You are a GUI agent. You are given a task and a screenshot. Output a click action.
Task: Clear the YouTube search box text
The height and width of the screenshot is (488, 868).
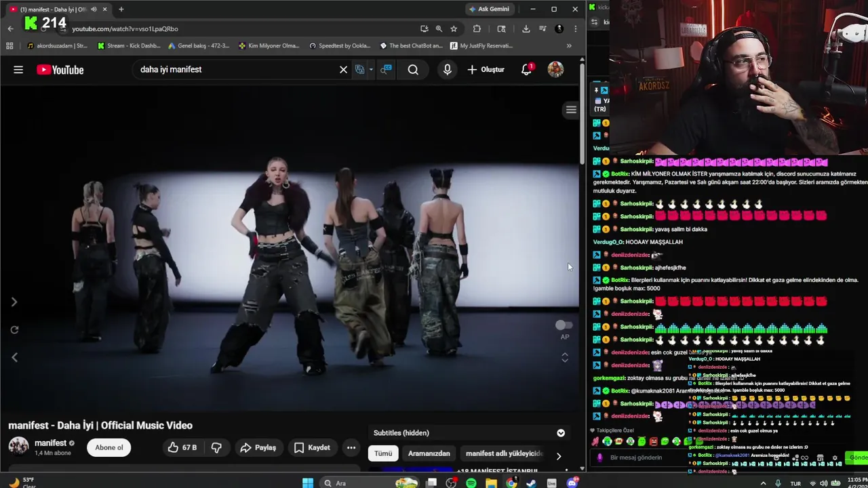coord(343,70)
